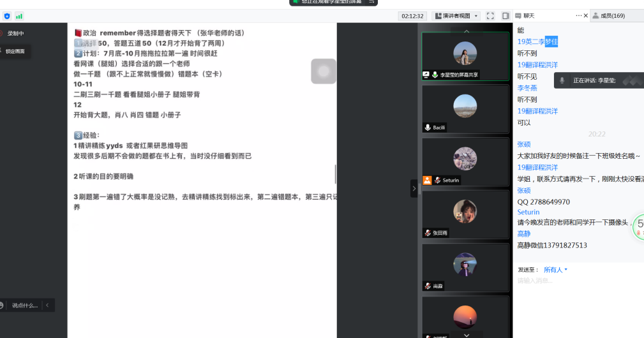Select the Seturin video tile
644x338 pixels.
(x=465, y=161)
